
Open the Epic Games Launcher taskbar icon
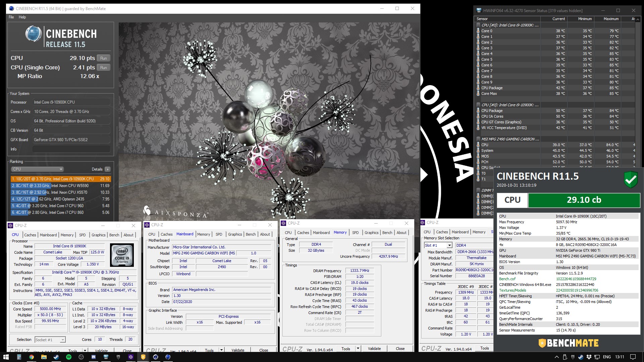point(118,357)
